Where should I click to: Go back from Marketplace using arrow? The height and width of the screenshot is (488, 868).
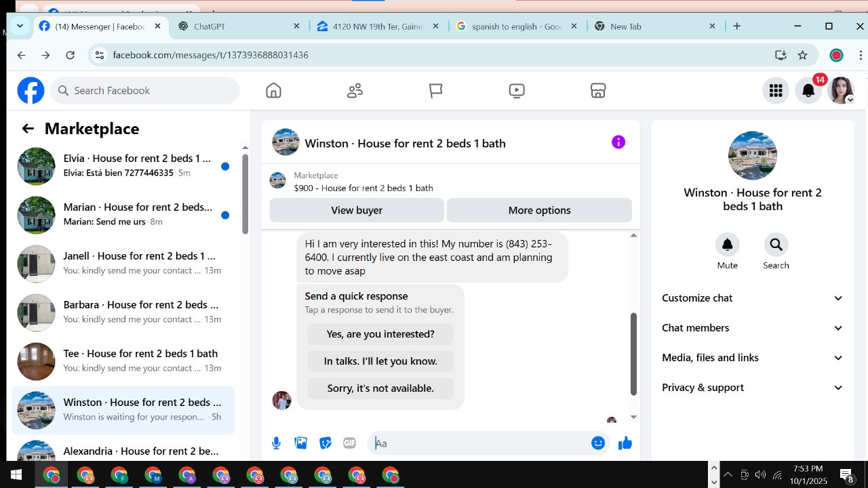pos(28,128)
